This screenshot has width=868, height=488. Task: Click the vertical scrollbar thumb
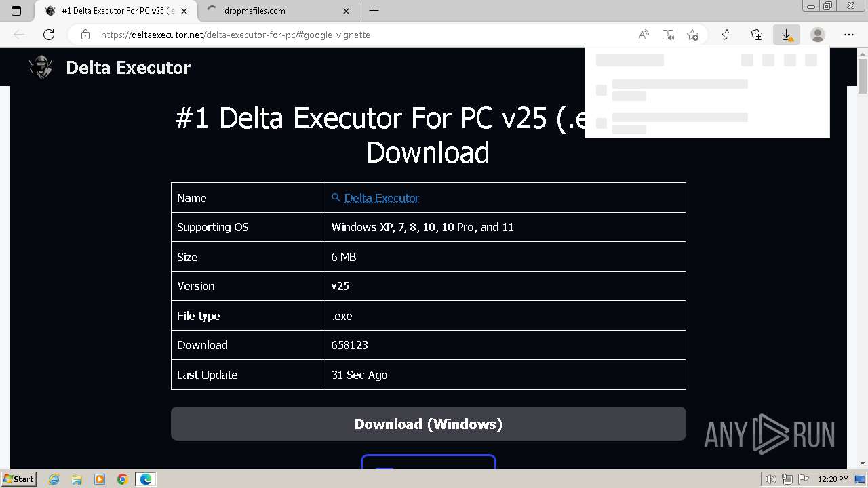(x=863, y=76)
